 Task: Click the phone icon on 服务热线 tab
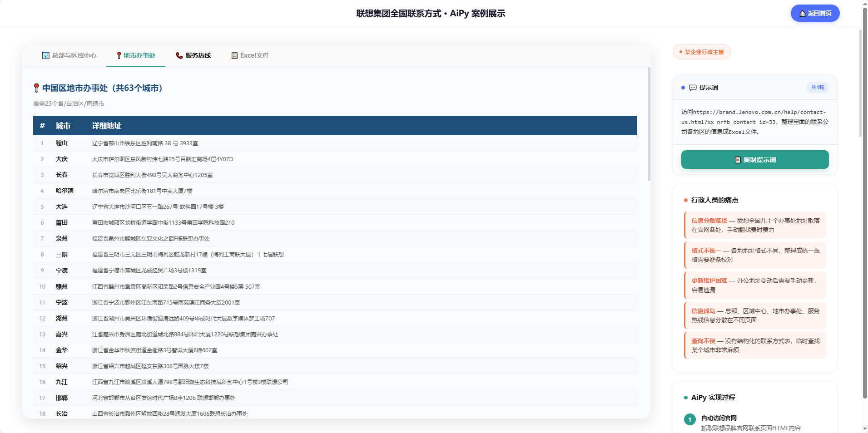click(x=179, y=55)
